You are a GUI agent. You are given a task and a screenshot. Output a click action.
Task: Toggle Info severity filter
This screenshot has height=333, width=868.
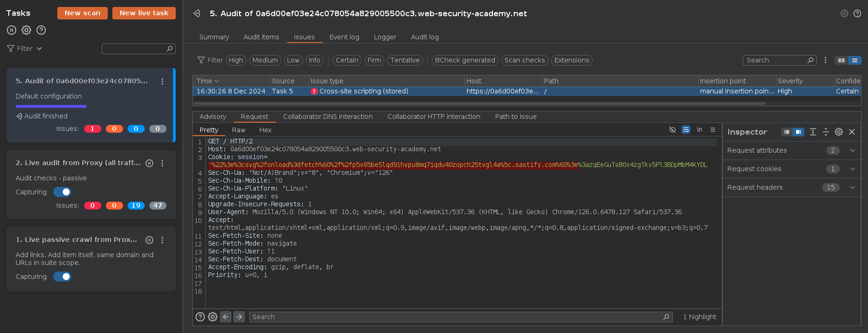(x=314, y=60)
